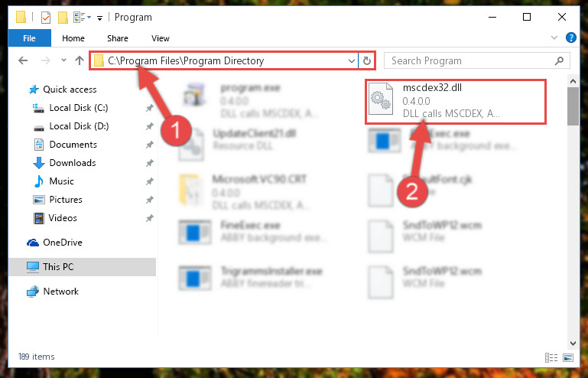Open Documents in navigation pane
Image resolution: width=588 pixels, height=378 pixels.
point(73,145)
